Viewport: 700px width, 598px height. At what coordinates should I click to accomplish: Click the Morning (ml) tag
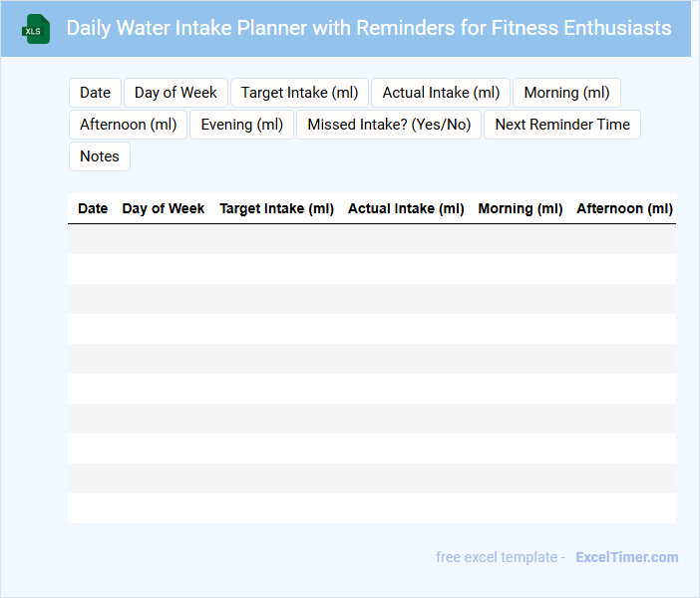(566, 93)
